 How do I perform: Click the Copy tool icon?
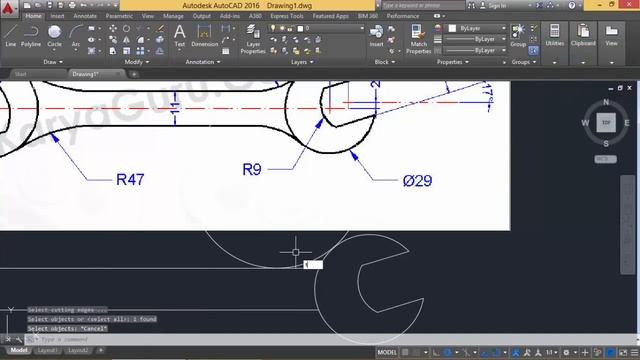pyautogui.click(x=113, y=40)
